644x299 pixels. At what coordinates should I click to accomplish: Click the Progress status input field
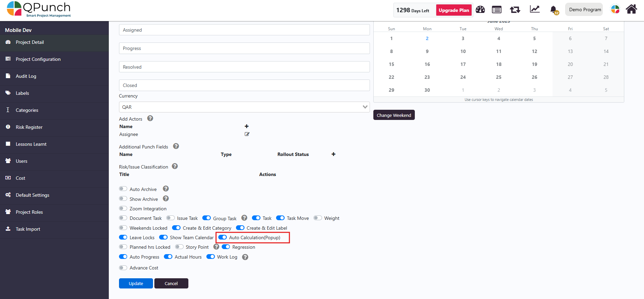(244, 48)
